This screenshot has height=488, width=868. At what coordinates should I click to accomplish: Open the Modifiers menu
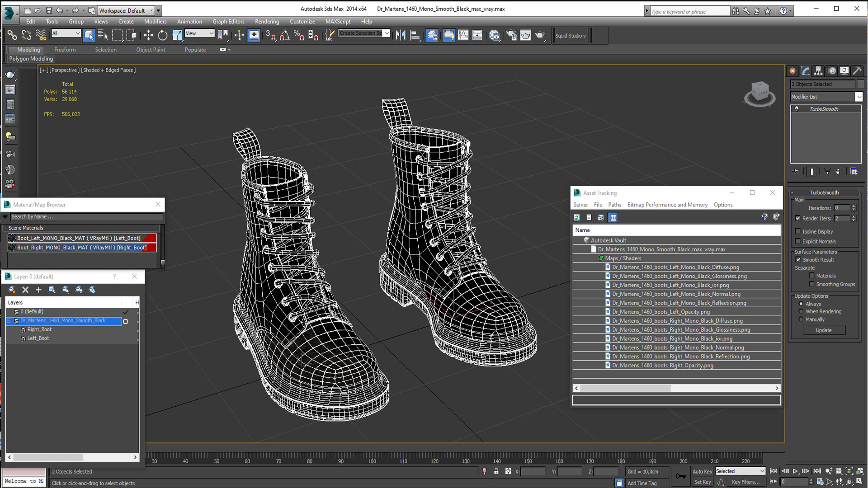pos(155,21)
